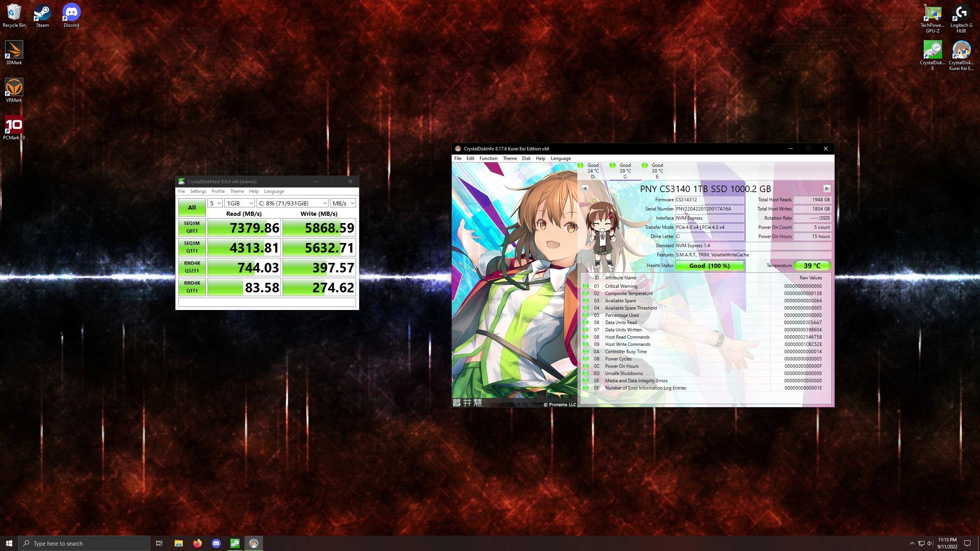Expand the C: drive selection dropdown
This screenshot has height=551, width=980.
pyautogui.click(x=292, y=203)
